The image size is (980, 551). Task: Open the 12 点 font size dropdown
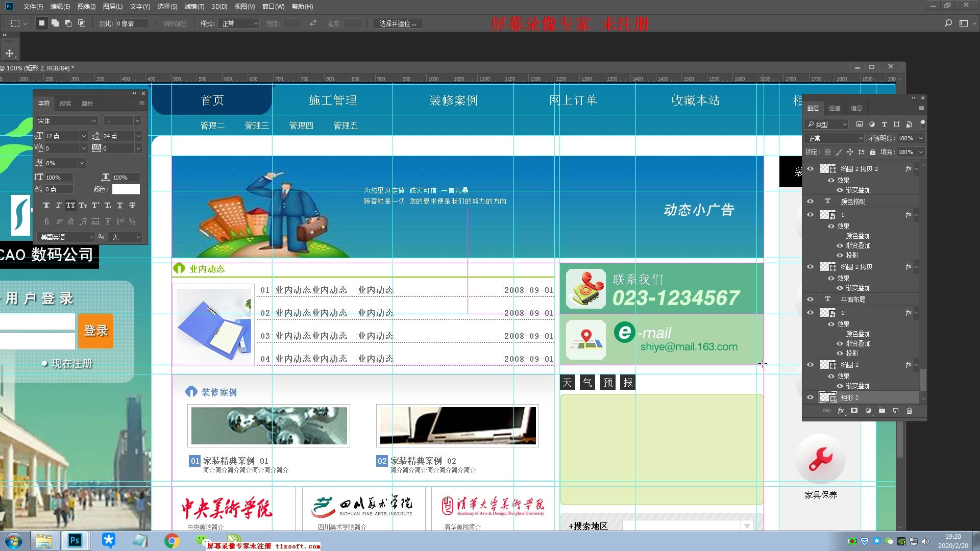[84, 136]
